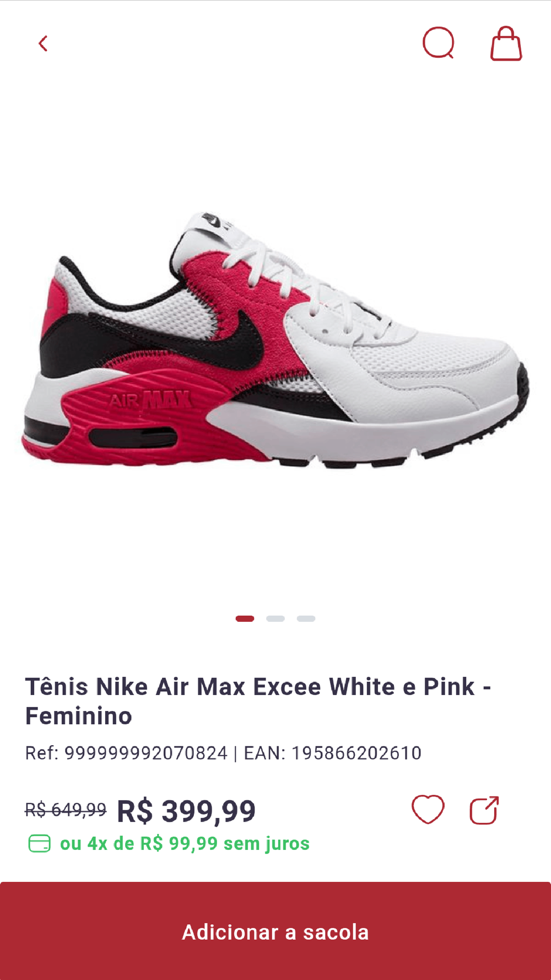Add sneaker to favorites with heart icon
Screen dimensions: 551x980
[428, 810]
